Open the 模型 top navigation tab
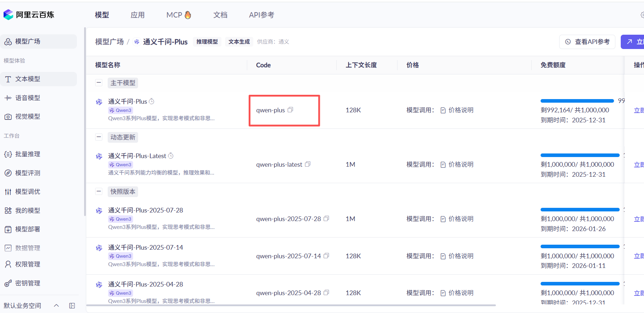 point(102,15)
